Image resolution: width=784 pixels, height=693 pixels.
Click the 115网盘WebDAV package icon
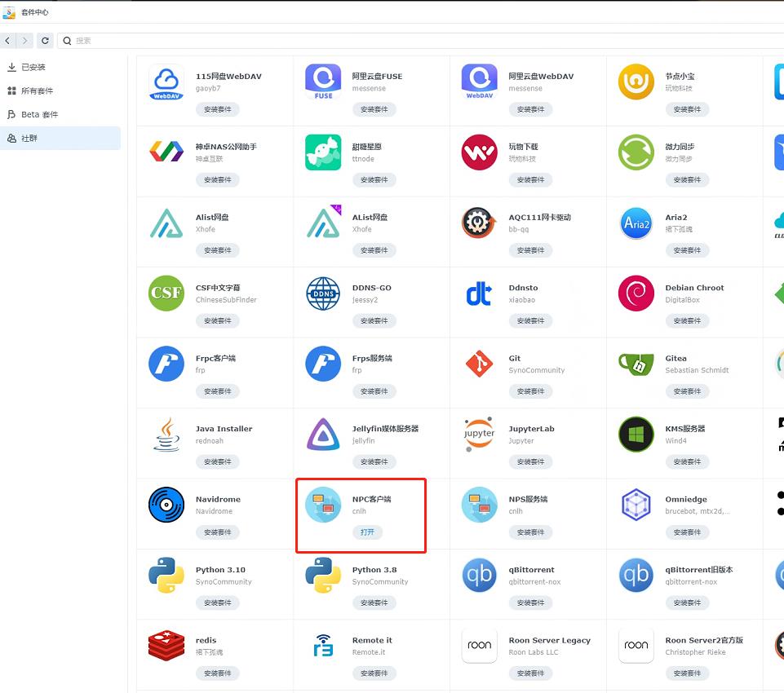(166, 83)
